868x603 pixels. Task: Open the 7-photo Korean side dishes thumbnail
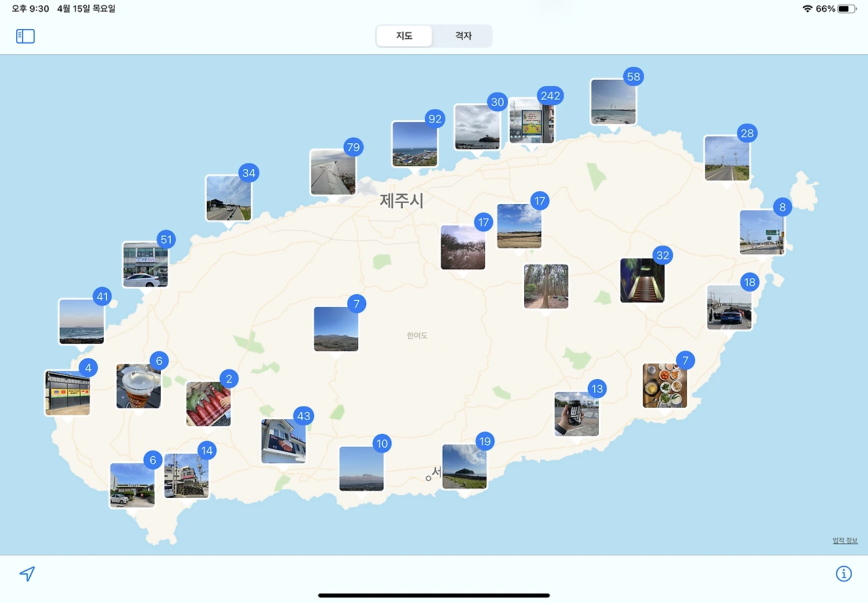(x=665, y=385)
